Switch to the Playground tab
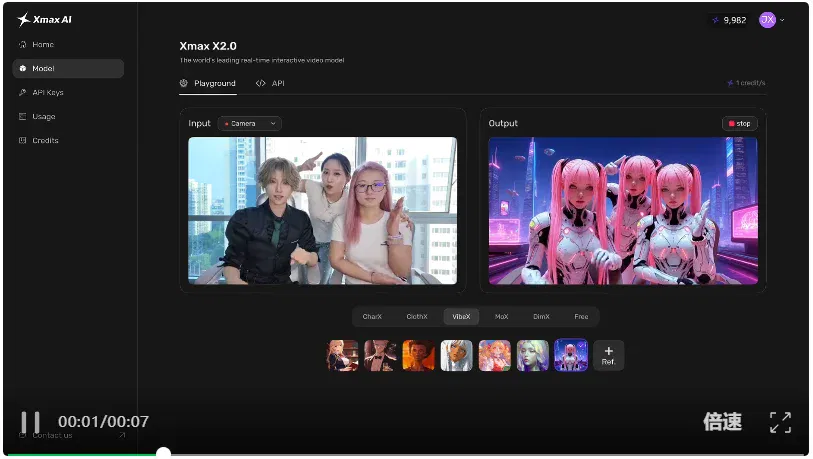This screenshot has width=813, height=459. (x=208, y=84)
